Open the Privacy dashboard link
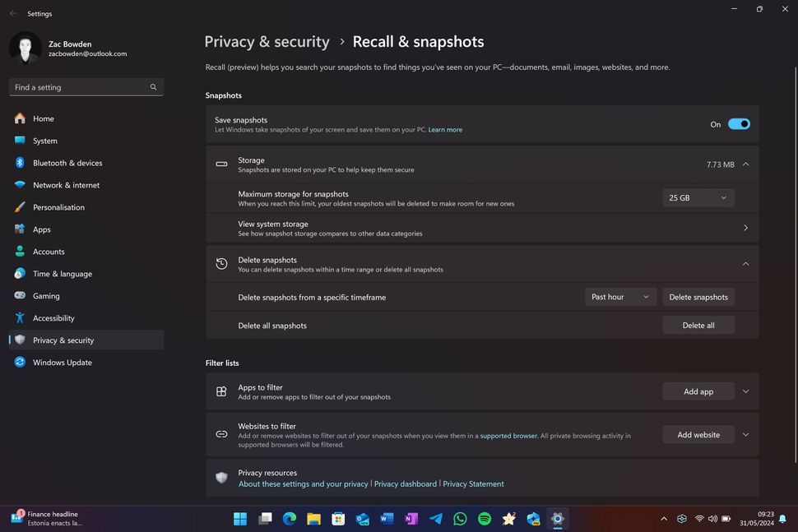 (406, 483)
